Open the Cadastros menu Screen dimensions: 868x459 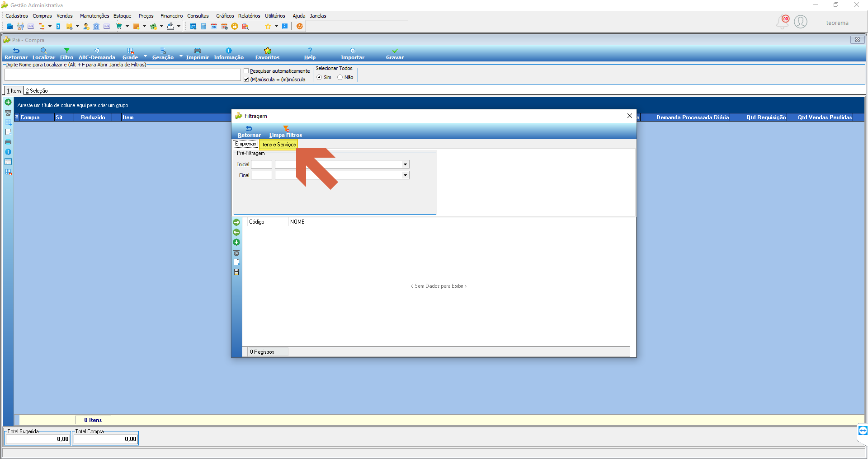point(17,16)
